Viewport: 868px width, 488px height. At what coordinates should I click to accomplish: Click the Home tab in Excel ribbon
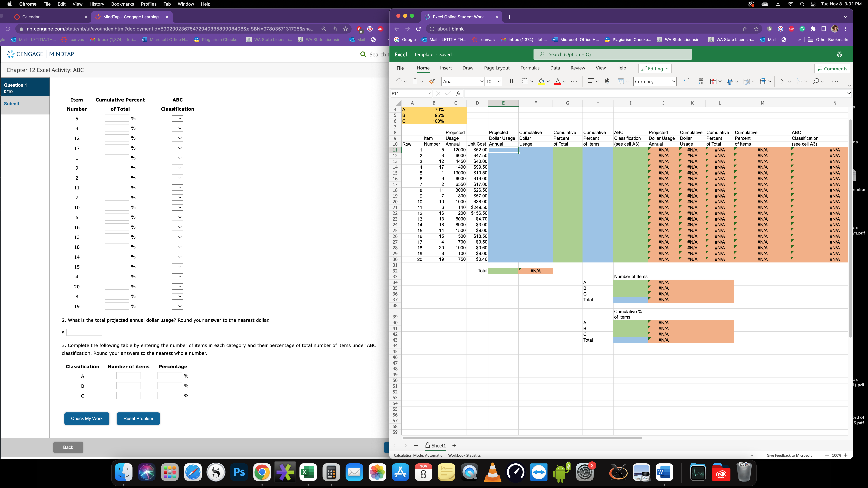423,68
